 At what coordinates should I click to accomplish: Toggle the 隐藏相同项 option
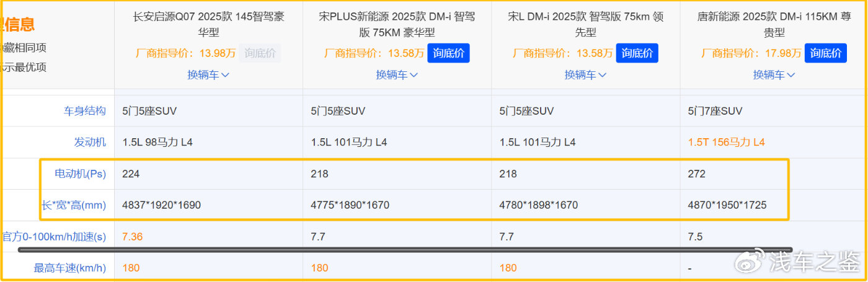[24, 48]
